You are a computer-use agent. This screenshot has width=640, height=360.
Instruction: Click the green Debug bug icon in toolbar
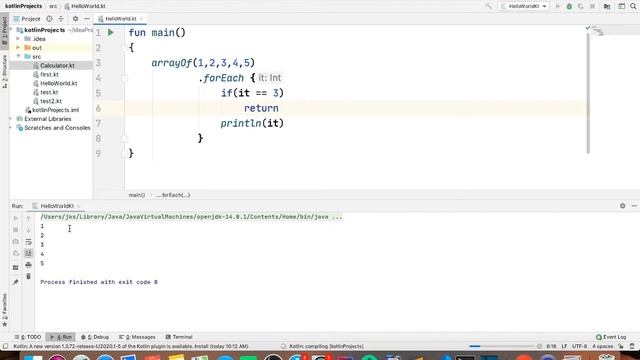pos(569,6)
